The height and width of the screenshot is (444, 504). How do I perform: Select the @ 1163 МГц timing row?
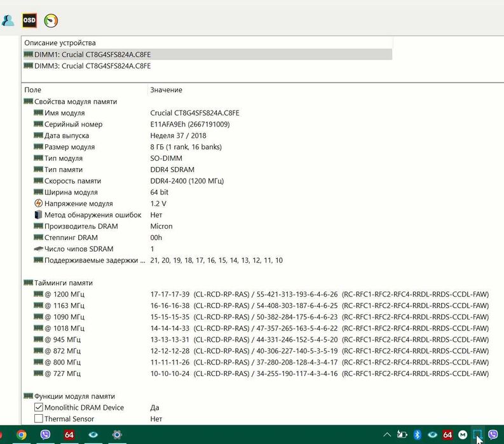pos(261,306)
